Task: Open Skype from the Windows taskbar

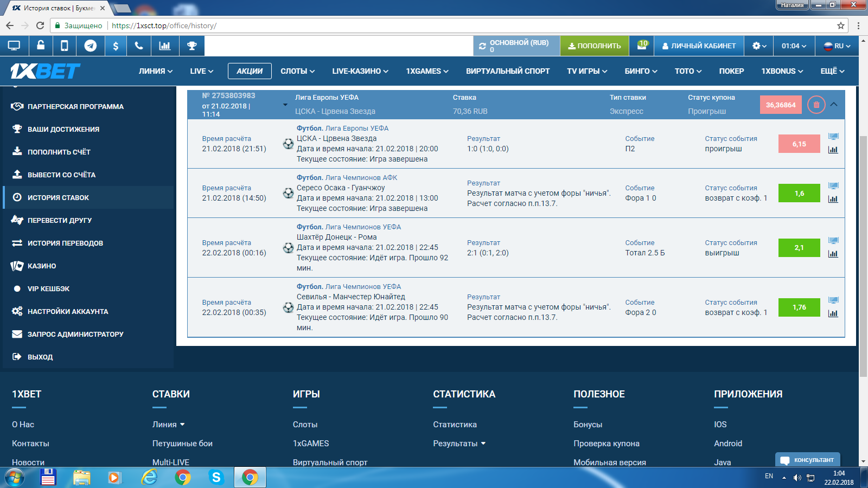Action: click(x=216, y=477)
